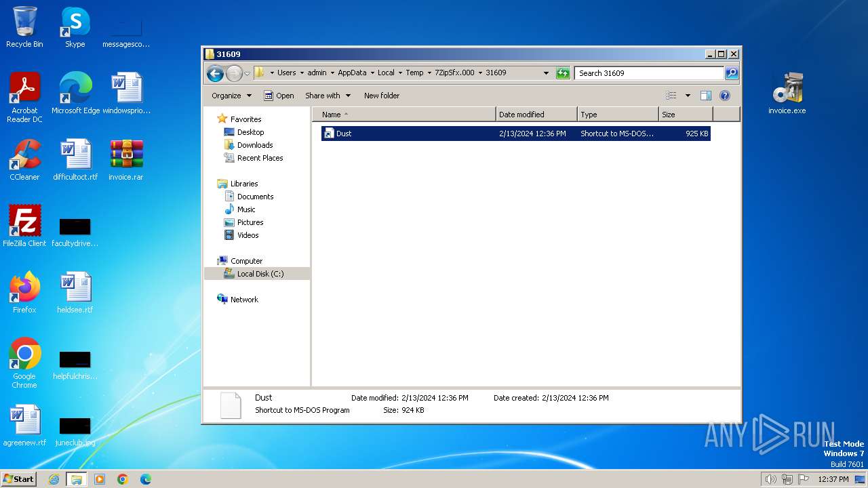Create a New folder from the toolbar
The image size is (868, 488).
(382, 96)
